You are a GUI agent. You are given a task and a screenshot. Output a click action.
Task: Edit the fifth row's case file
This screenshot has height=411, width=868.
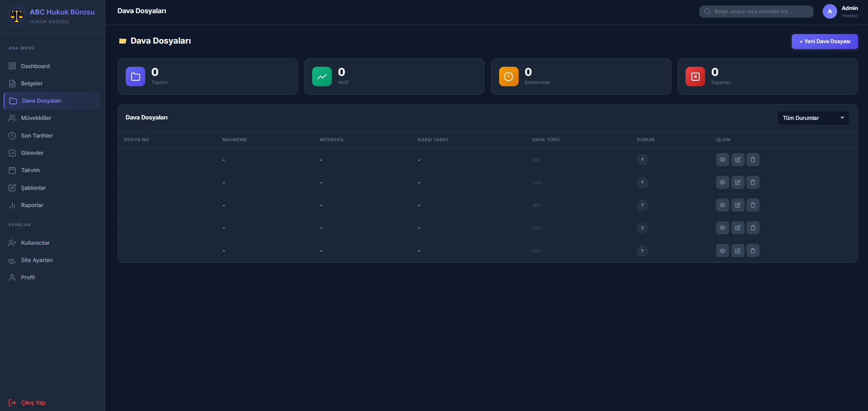738,251
